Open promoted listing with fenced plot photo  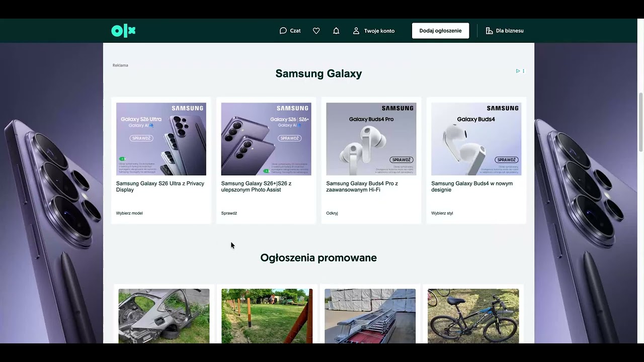pos(267,316)
